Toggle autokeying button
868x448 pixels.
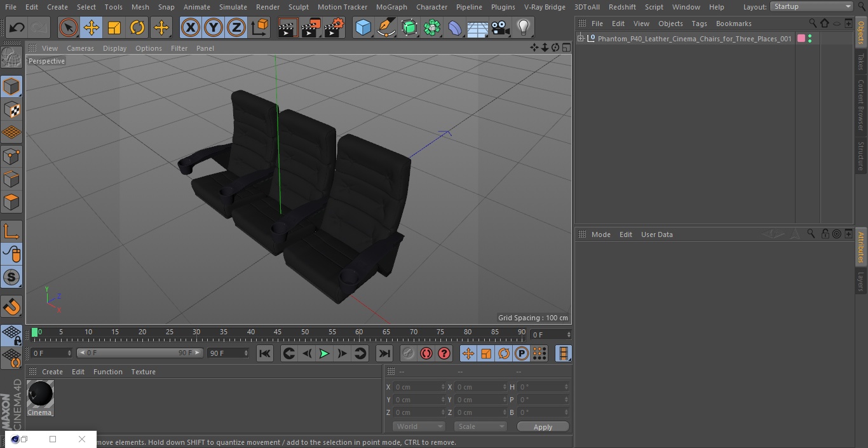point(426,353)
